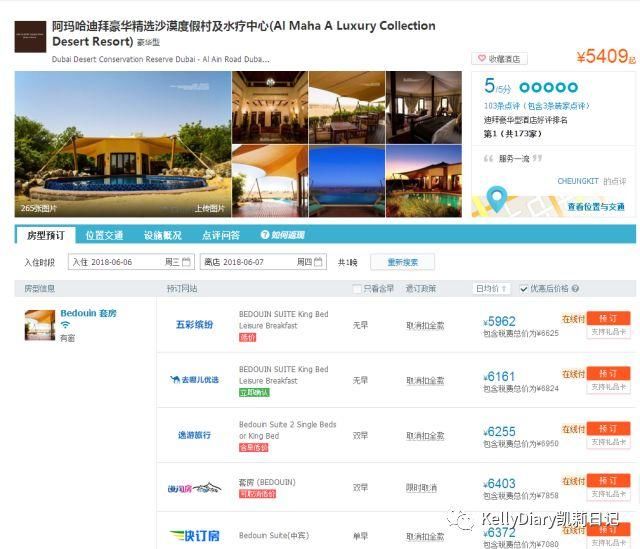Open the tent canopy and pool photo
Screen dimensions: 640x549
[x=270, y=181]
